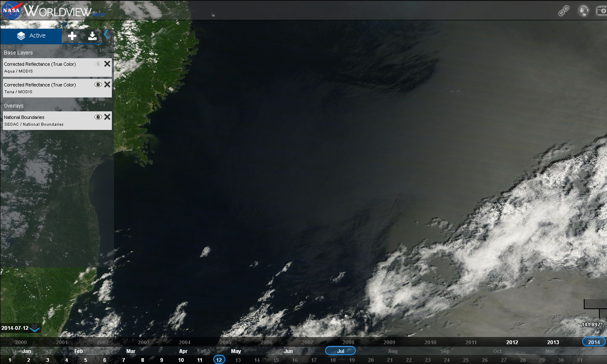Show the Aqua MODIS Corrected Reflectance layer
The height and width of the screenshot is (364, 607).
[98, 64]
